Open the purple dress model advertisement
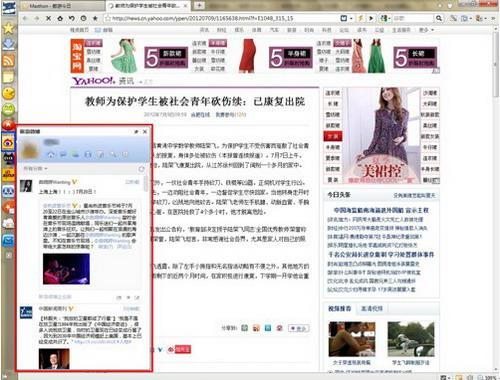The height and width of the screenshot is (380, 500). coord(382,136)
